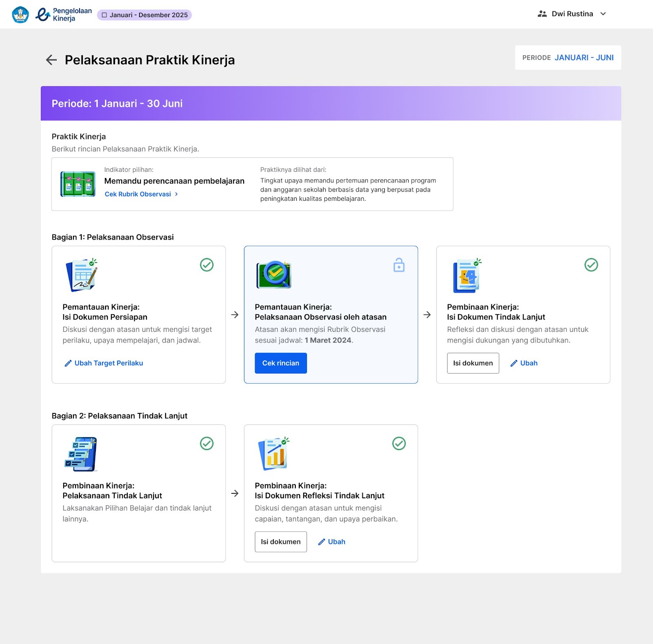Image resolution: width=653 pixels, height=644 pixels.
Task: Click the Pelaksanaan Tindak Lanjut checklist illustration
Action: point(81,454)
